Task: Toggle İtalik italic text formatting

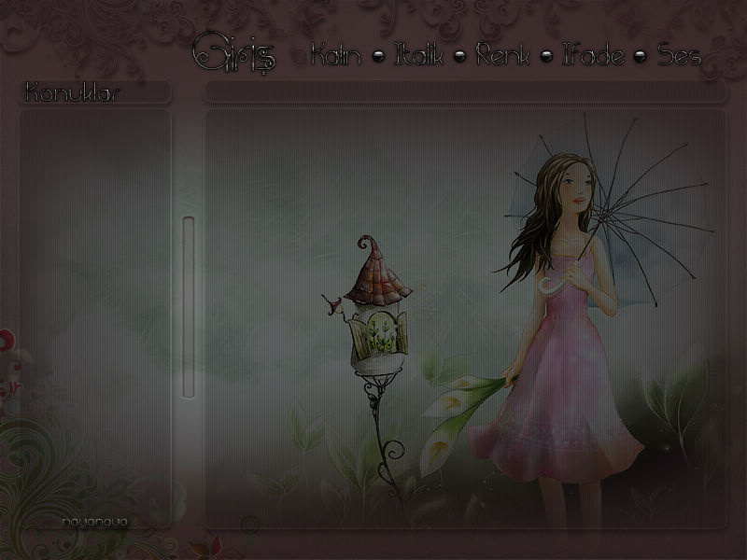Action: click(418, 55)
